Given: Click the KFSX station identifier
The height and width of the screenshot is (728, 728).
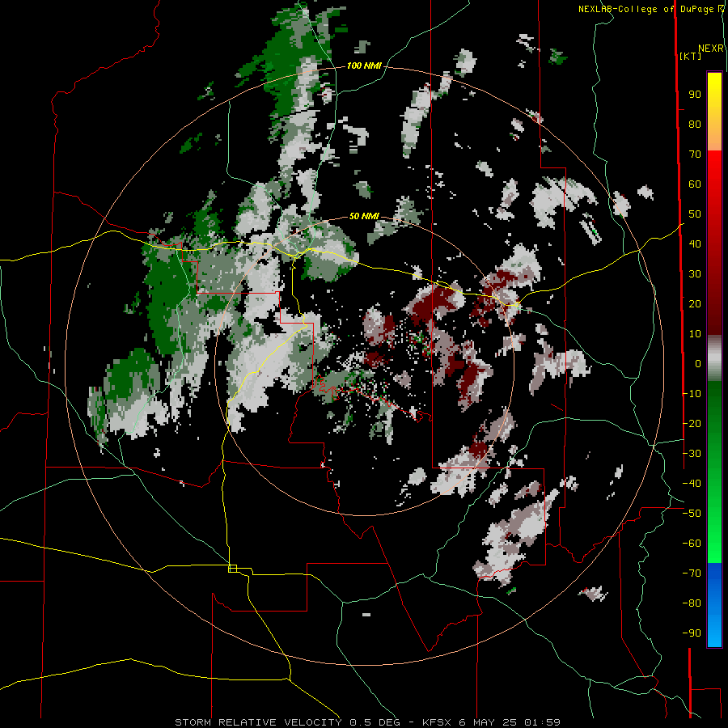Looking at the screenshot, I should pyautogui.click(x=438, y=722).
